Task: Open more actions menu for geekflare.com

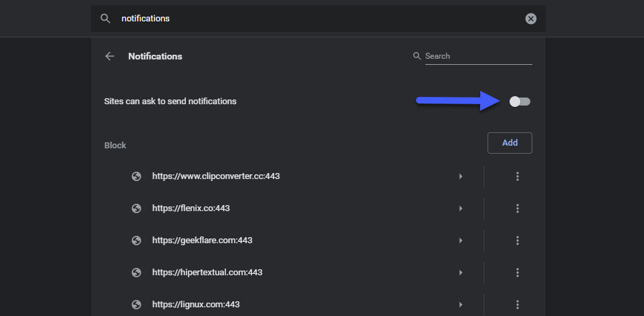Action: 518,241
